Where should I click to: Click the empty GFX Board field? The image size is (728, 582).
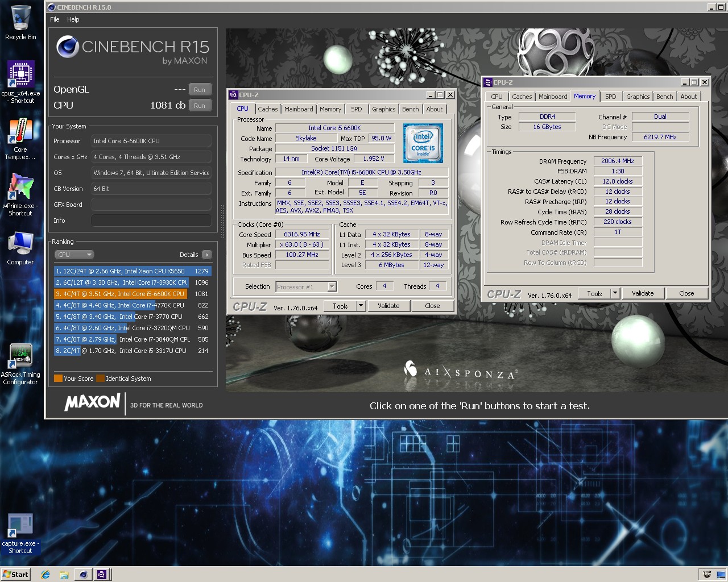[151, 205]
